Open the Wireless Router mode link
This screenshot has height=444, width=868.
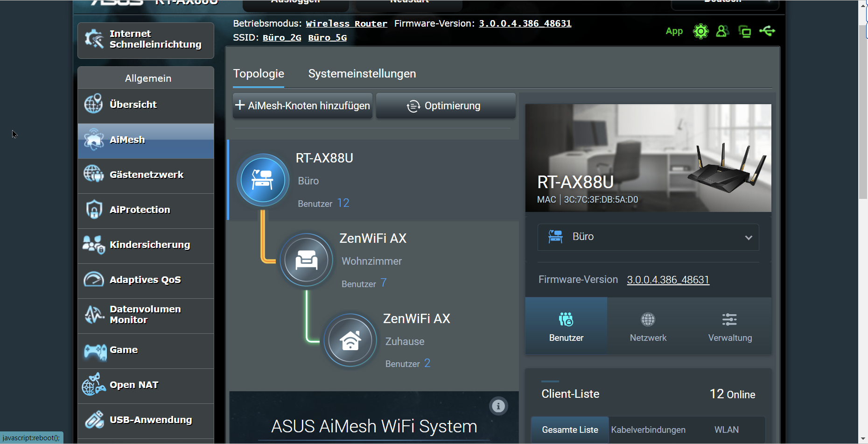point(346,23)
